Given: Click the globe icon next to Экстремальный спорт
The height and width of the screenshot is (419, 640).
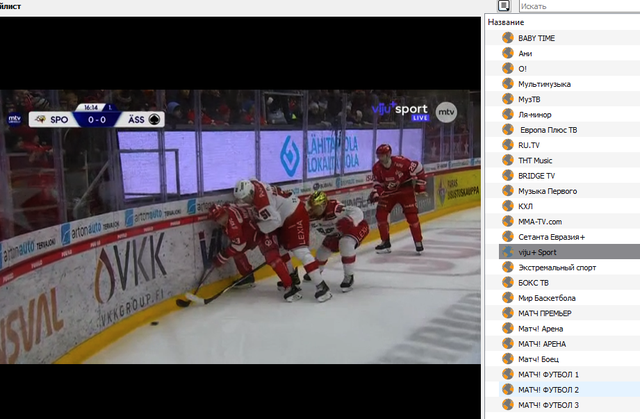Looking at the screenshot, I should [508, 267].
